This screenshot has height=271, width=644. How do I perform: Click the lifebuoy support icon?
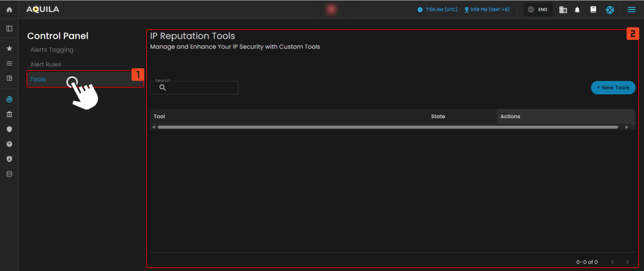610,10
